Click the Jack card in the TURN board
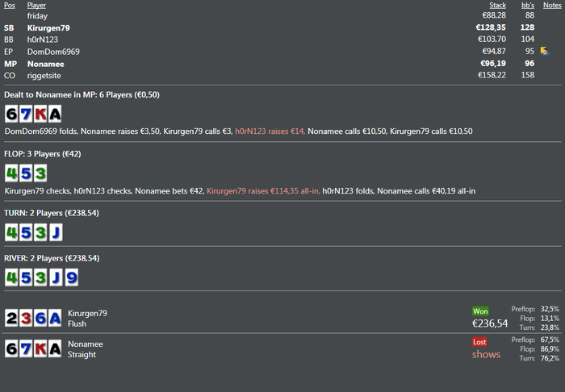Viewport: 565px width, 392px height. pyautogui.click(x=54, y=232)
